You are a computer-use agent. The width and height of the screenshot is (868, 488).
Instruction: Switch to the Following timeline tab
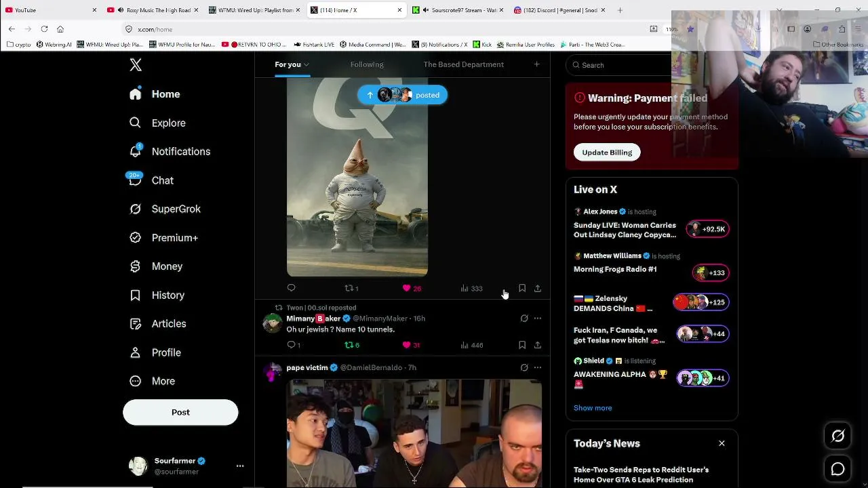coord(367,64)
